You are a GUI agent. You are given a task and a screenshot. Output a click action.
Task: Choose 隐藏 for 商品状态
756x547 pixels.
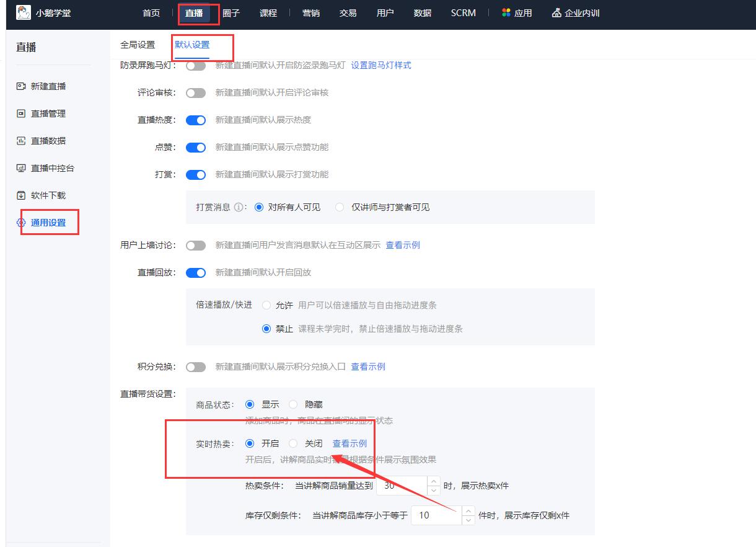pyautogui.click(x=292, y=404)
